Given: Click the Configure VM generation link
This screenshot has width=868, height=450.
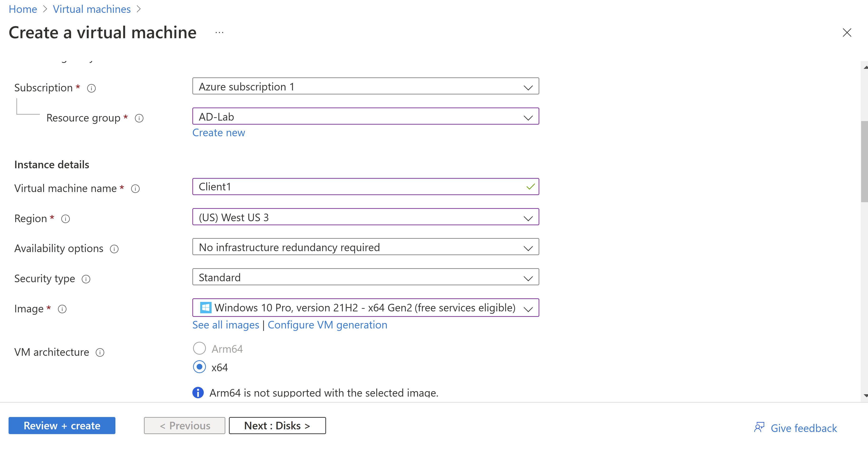Looking at the screenshot, I should click(x=327, y=325).
